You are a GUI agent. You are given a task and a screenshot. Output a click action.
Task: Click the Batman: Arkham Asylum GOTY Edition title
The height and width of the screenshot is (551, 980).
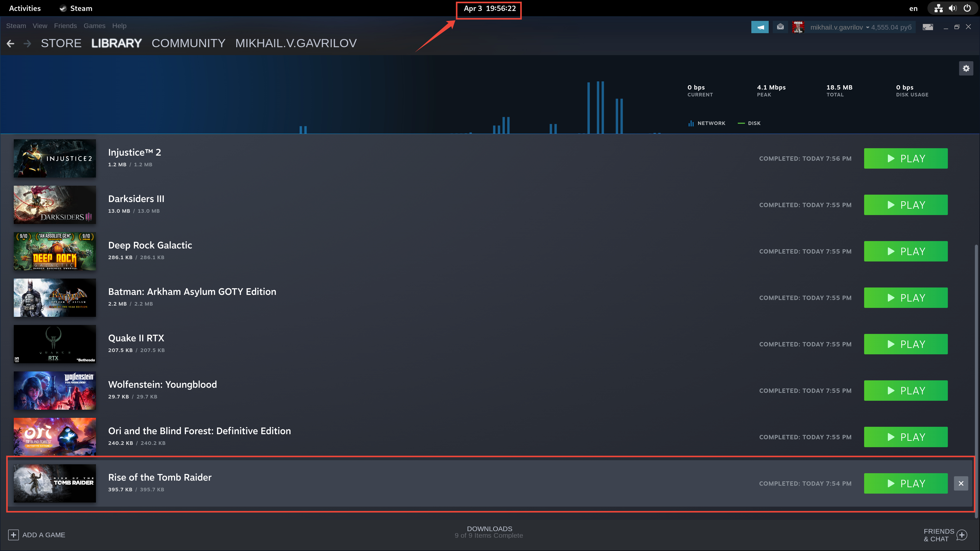[x=192, y=291]
